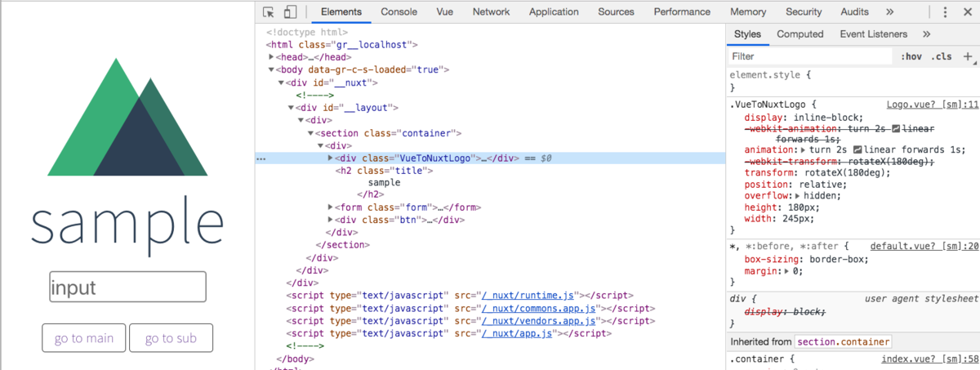Expand the div class btn node
Image resolution: width=980 pixels, height=370 pixels.
point(331,220)
